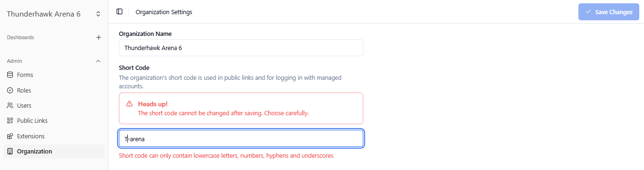Viewport: 644px width, 170px height.
Task: Click inside the Short Code text field
Action: (241, 139)
